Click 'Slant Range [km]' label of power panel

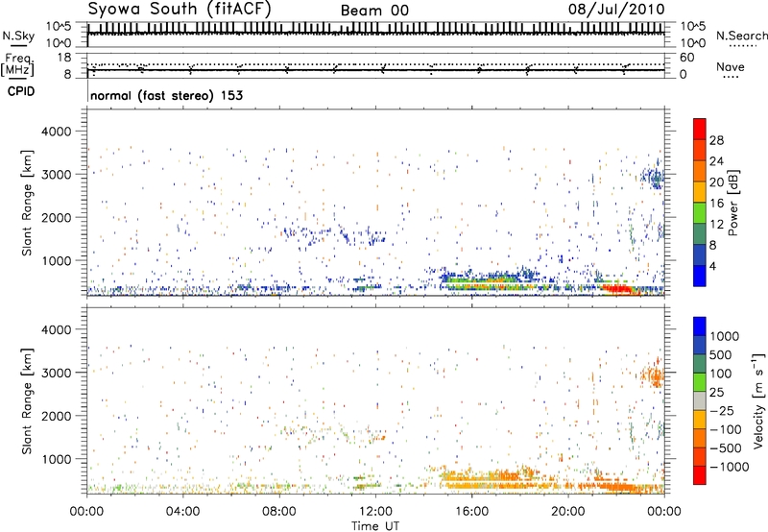[27, 203]
